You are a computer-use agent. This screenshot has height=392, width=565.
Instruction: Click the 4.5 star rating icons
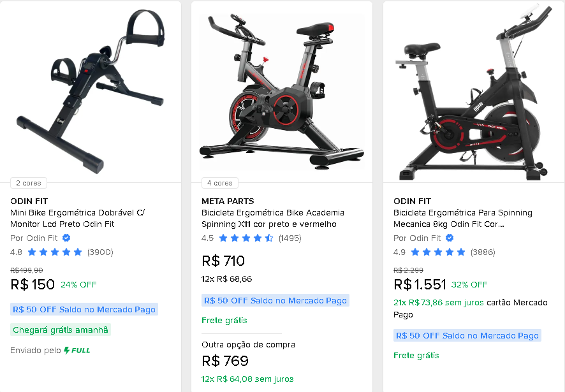(x=246, y=238)
